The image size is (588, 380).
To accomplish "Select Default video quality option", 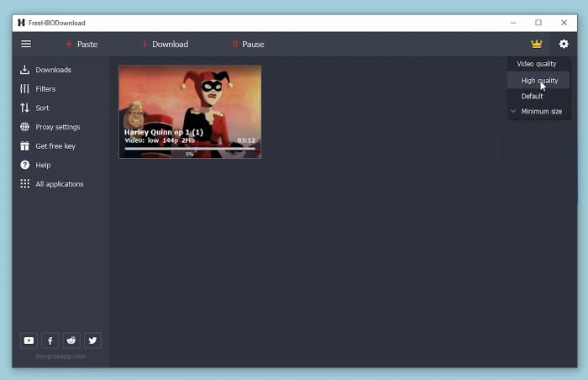I will tap(539, 96).
